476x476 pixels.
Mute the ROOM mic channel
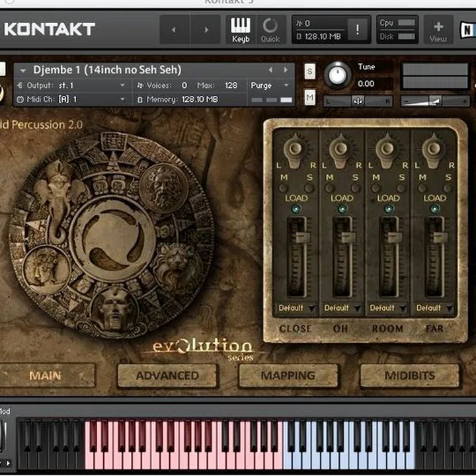(x=376, y=188)
